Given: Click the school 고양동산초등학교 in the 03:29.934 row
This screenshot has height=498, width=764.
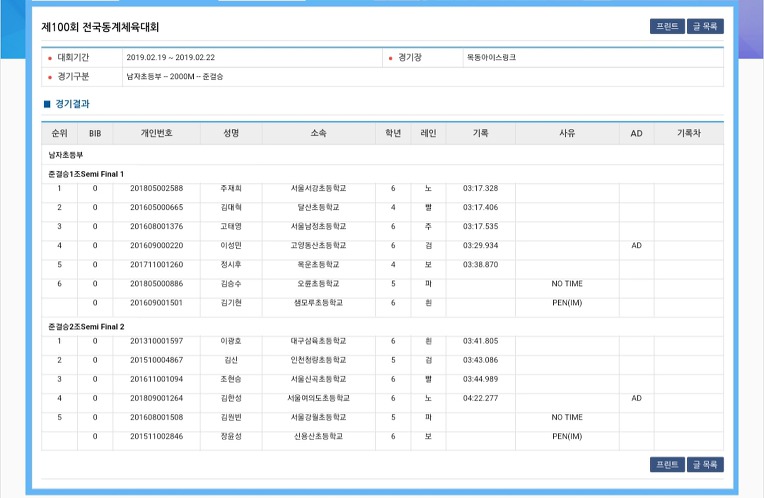Looking at the screenshot, I should pyautogui.click(x=319, y=245).
